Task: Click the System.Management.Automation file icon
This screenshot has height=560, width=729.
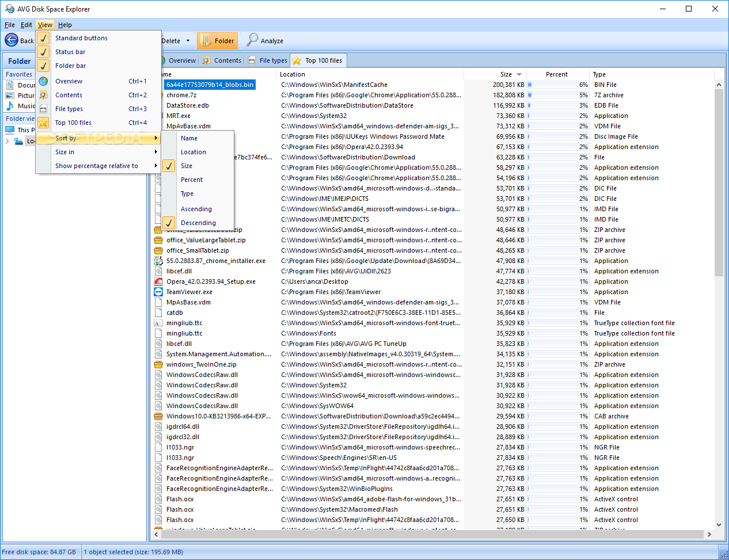Action: [x=158, y=354]
